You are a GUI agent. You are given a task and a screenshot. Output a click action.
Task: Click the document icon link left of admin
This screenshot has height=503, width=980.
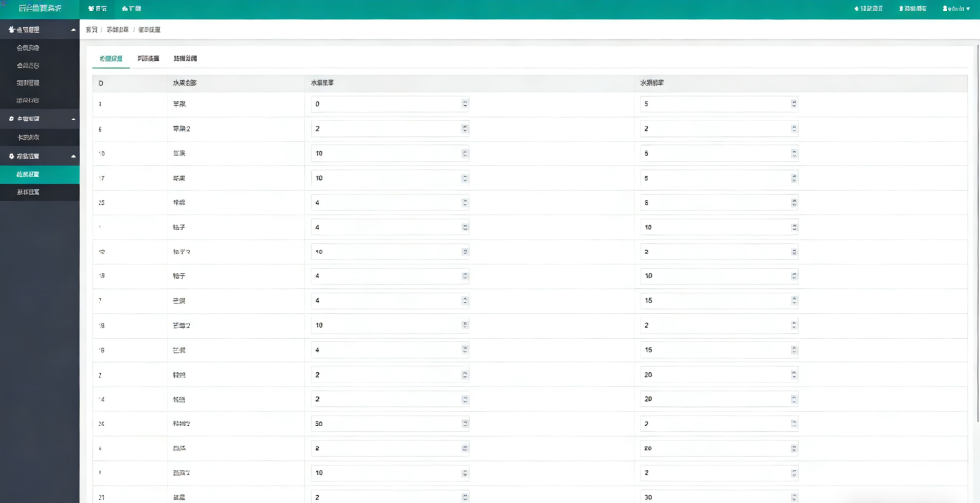coord(900,9)
